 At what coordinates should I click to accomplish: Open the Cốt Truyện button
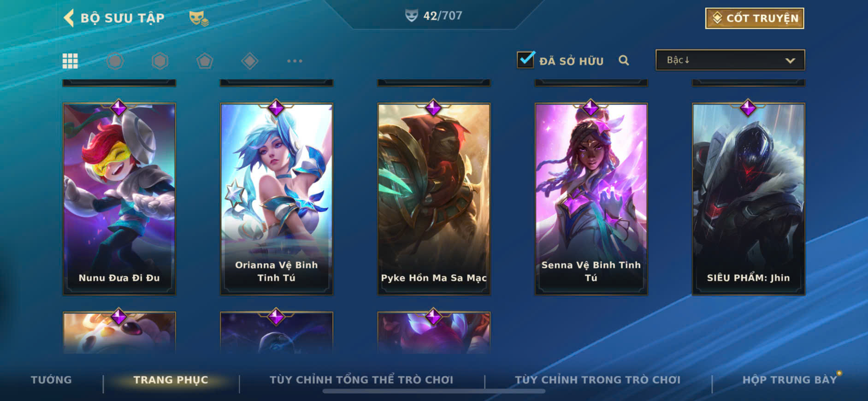[755, 18]
